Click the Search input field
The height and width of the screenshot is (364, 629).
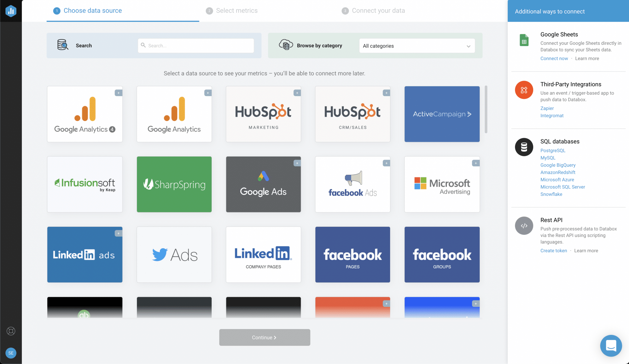196,45
